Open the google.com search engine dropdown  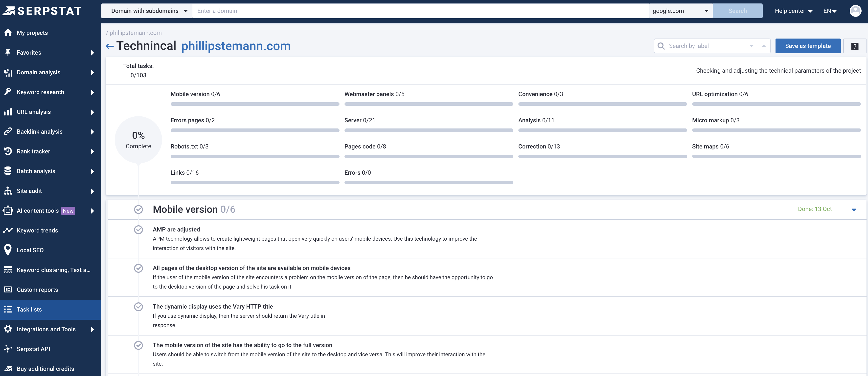[681, 11]
